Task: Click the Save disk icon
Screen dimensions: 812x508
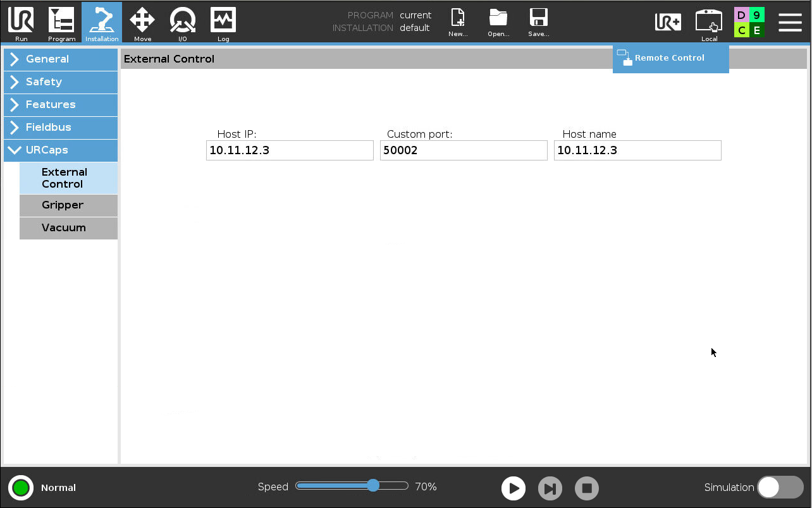Action: (538, 21)
